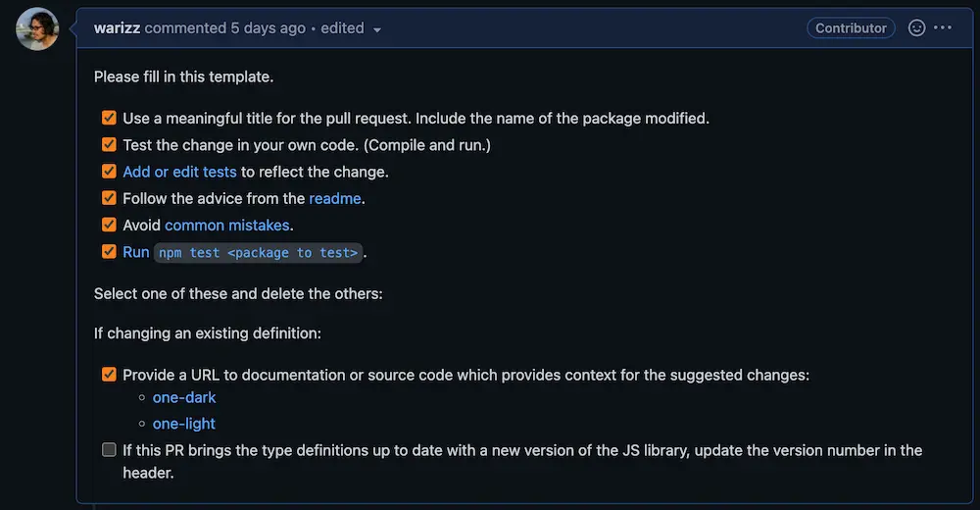Viewport: 980px width, 510px height.
Task: Open the warizz username link
Action: point(117,28)
